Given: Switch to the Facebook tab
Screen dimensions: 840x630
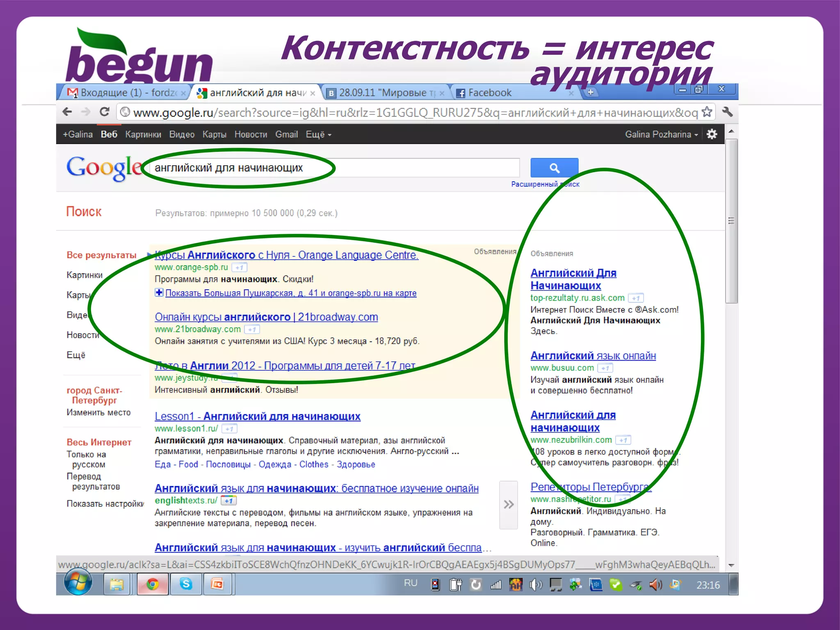Looking at the screenshot, I should pyautogui.click(x=513, y=93).
